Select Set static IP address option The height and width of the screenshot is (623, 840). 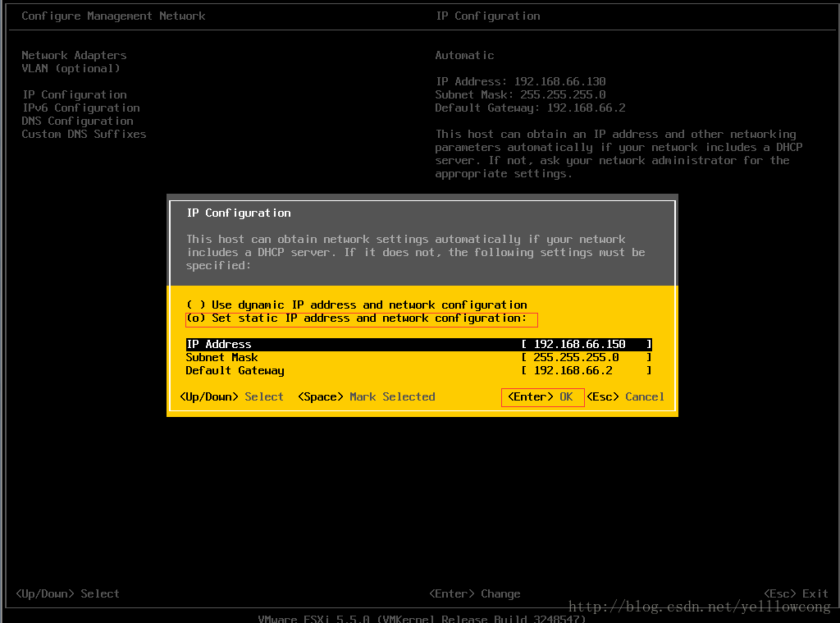point(357,318)
